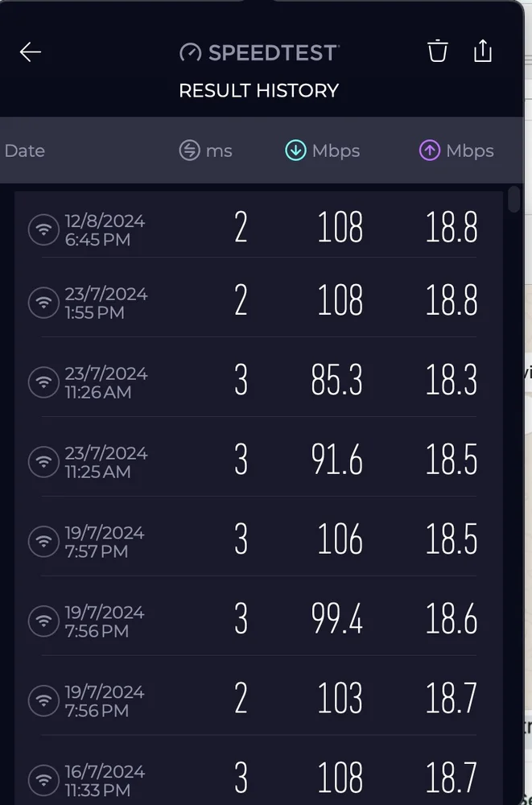Viewport: 532px width, 805px height.
Task: Select the Speedtest logo icon
Action: 191,52
